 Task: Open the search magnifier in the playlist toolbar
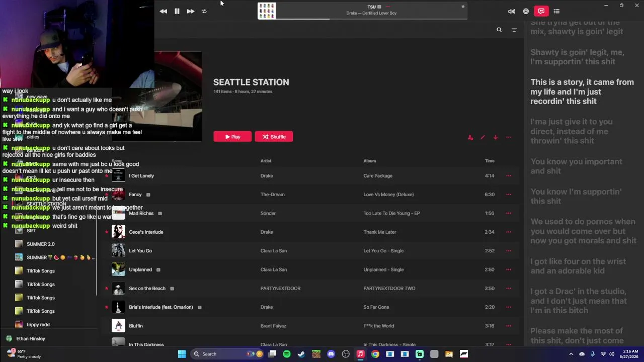(499, 30)
